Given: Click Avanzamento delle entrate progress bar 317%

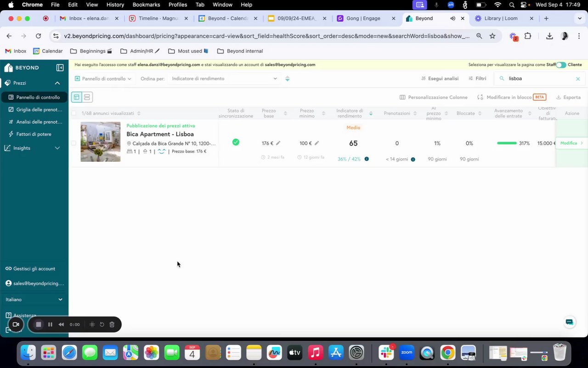Looking at the screenshot, I should [507, 143].
